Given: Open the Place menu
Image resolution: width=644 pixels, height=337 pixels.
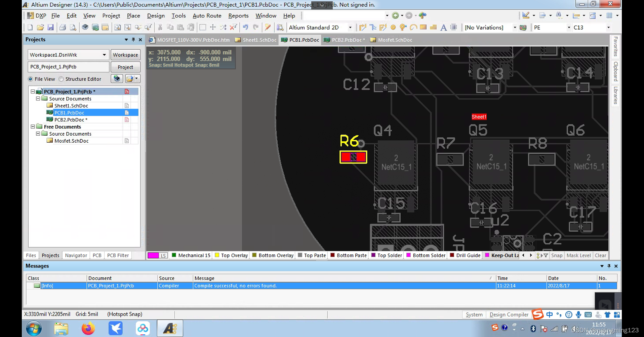Looking at the screenshot, I should click(x=133, y=16).
